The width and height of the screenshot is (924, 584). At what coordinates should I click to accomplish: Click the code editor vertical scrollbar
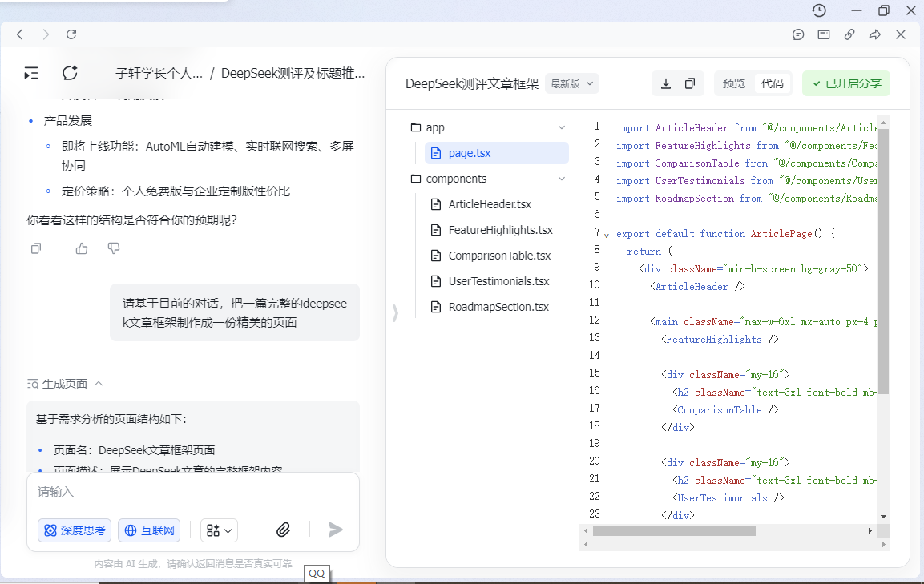coord(883,261)
